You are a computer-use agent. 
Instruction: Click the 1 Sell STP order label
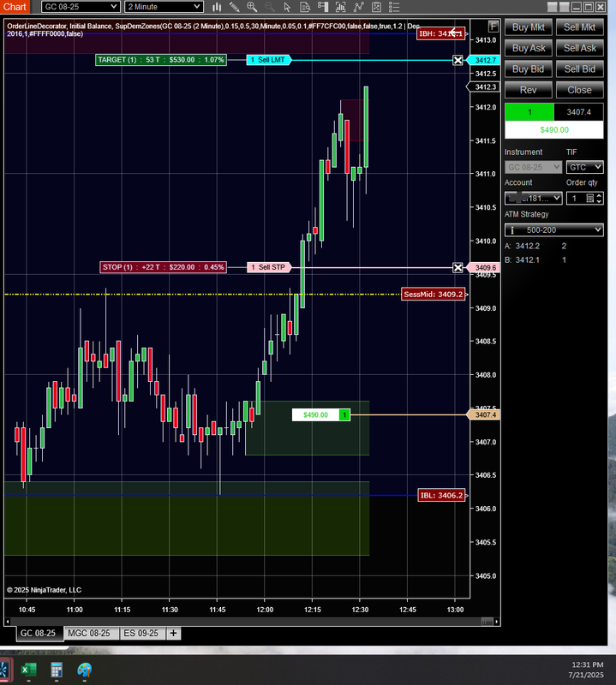[x=269, y=267]
